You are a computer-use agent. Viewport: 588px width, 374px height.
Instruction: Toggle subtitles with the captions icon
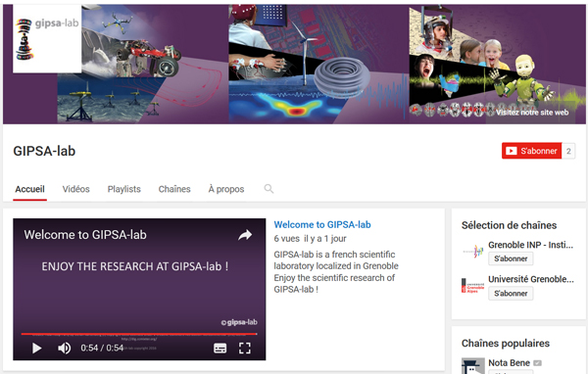[220, 349]
